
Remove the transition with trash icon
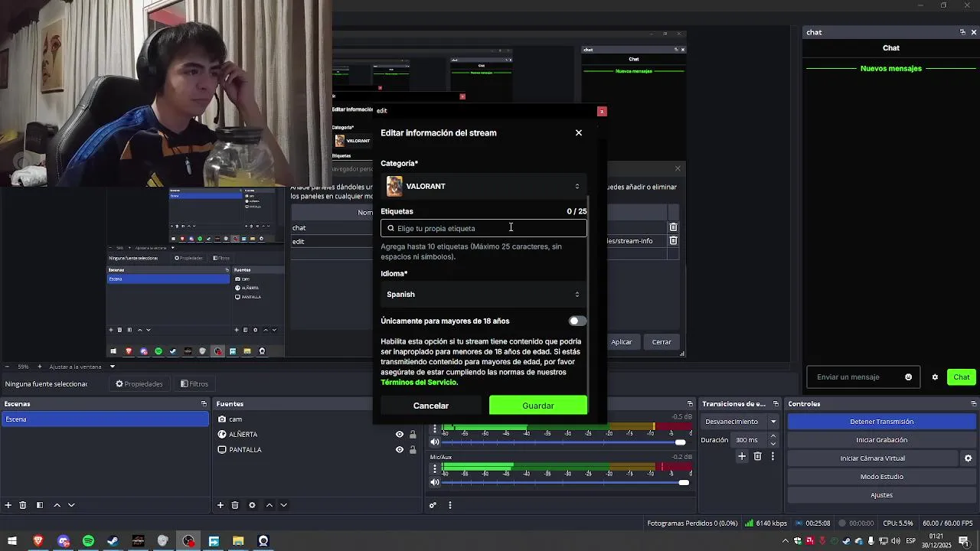click(758, 456)
